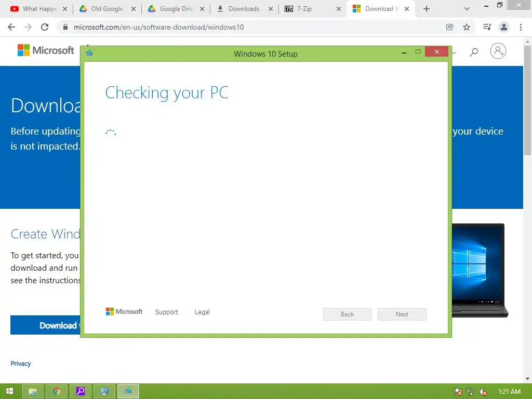Open the media control playlist icon
Image resolution: width=532 pixels, height=399 pixels.
coord(487,27)
